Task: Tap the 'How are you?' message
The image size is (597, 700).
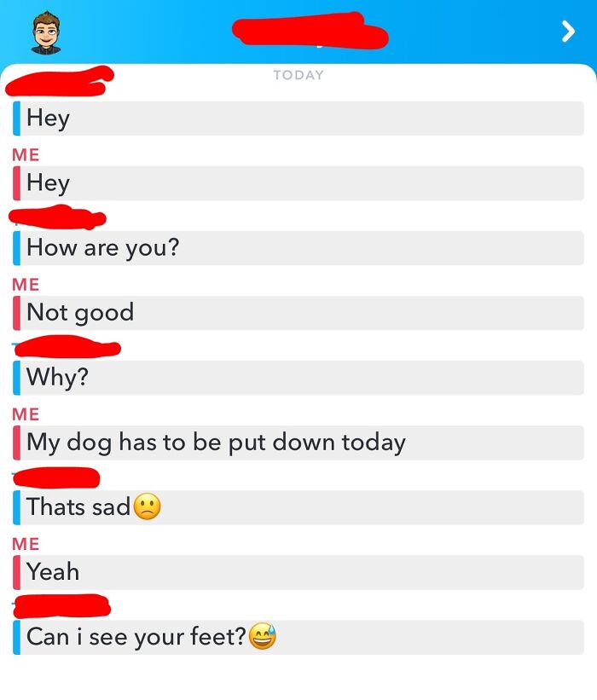Action: 298,248
